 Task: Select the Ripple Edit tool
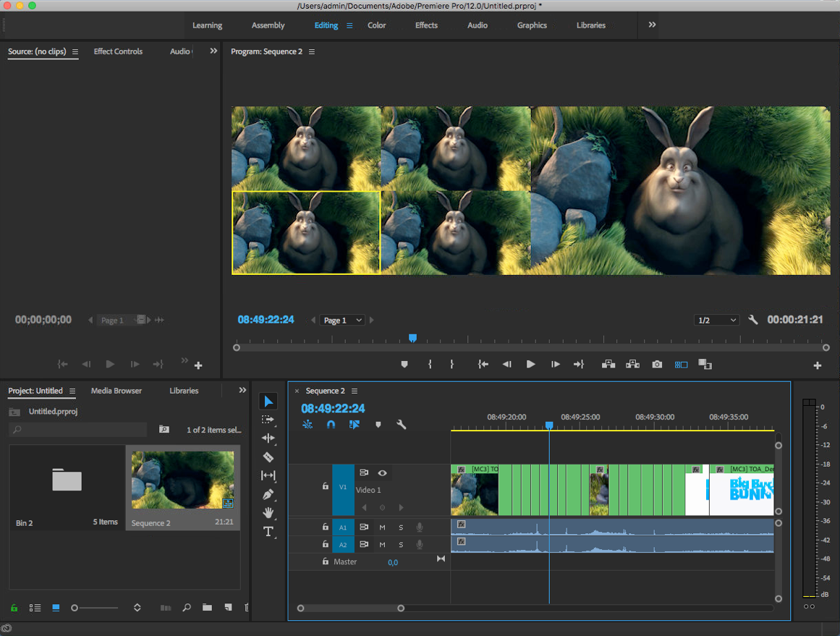coord(268,438)
